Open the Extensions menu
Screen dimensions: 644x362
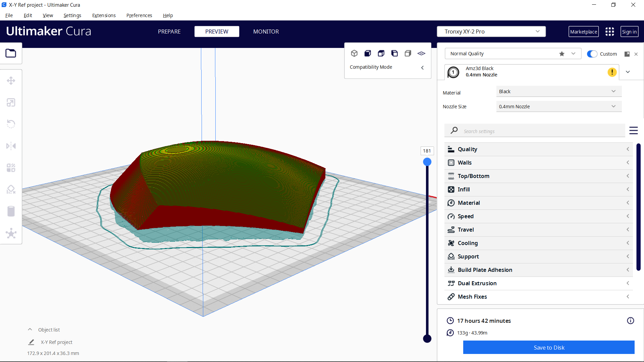point(104,15)
